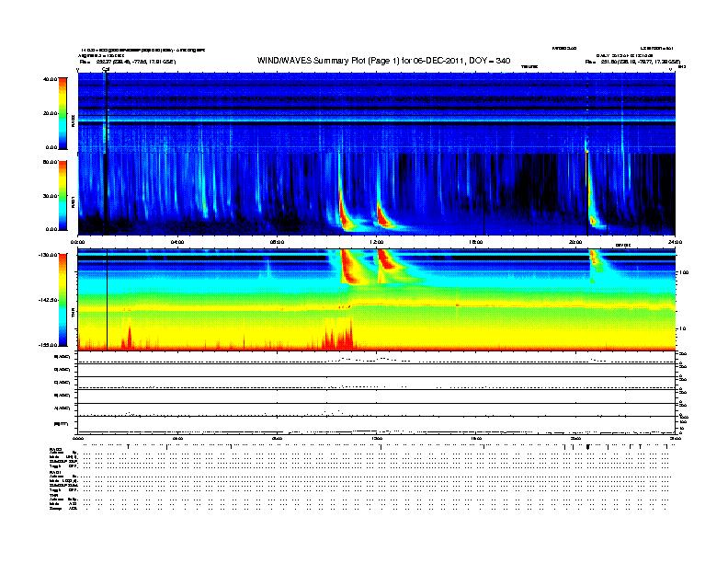Viewport: 728px width, 563px height.
Task: Click the -155.00 value on TNR color scale
Action: [49, 345]
